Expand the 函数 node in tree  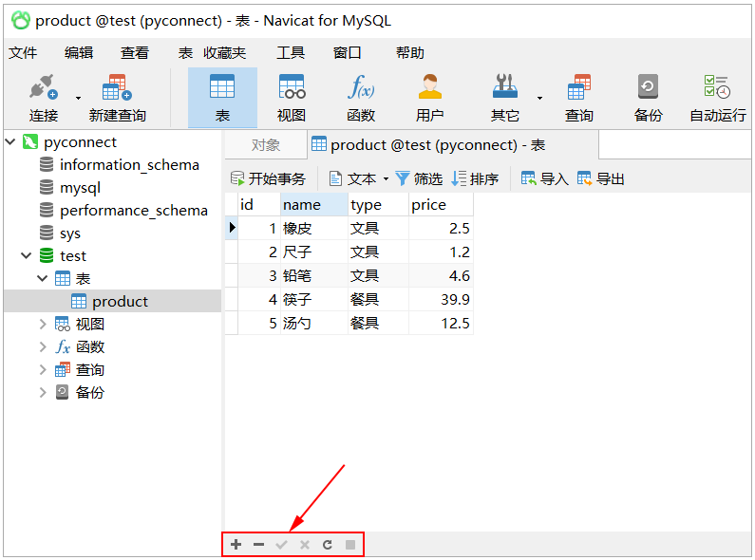click(x=43, y=346)
